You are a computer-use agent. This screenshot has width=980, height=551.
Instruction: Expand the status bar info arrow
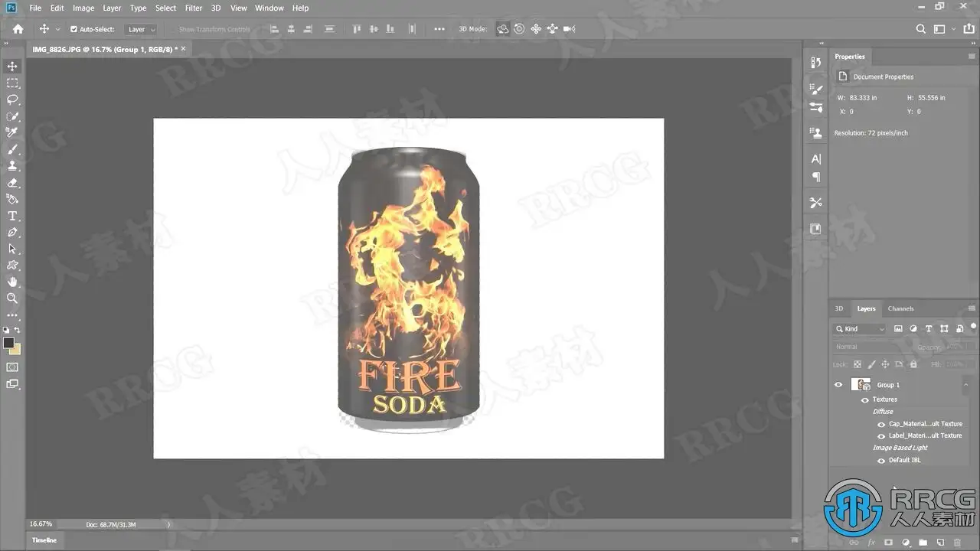(x=168, y=524)
